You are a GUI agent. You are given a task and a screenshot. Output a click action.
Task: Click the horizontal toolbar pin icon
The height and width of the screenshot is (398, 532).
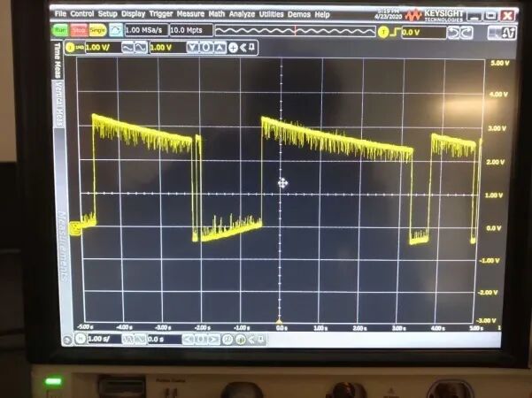click(261, 339)
